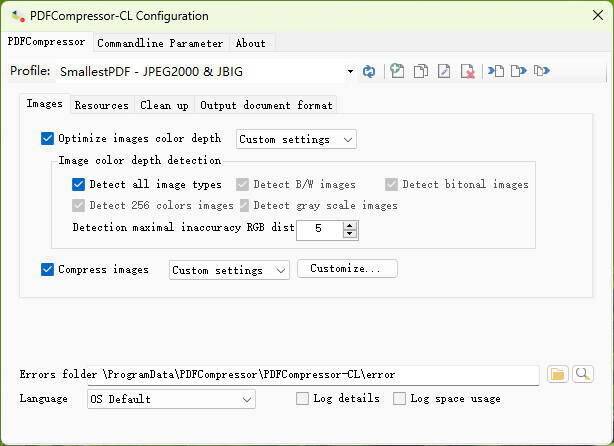
Task: Click the RGB dist value field
Action: pos(320,229)
